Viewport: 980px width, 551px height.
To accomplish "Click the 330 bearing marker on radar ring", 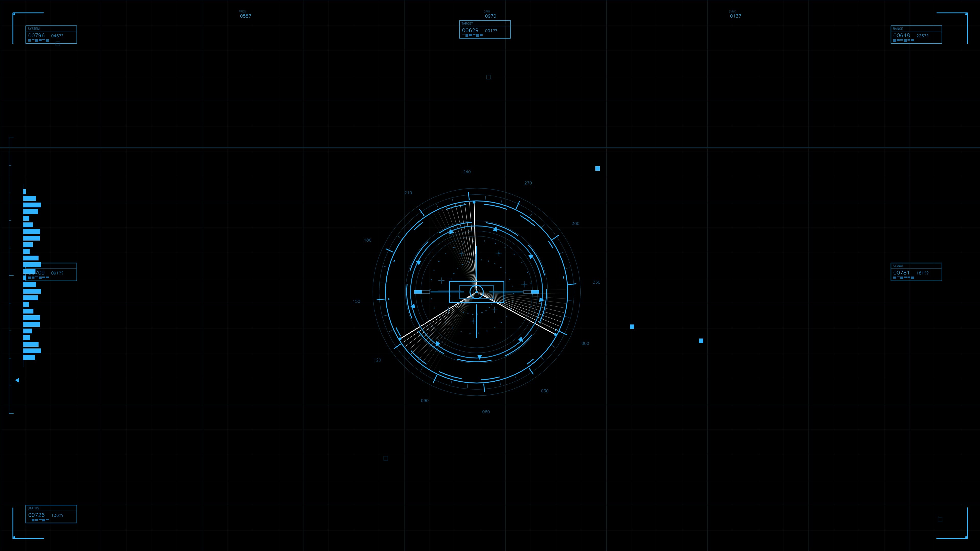I will click(596, 282).
